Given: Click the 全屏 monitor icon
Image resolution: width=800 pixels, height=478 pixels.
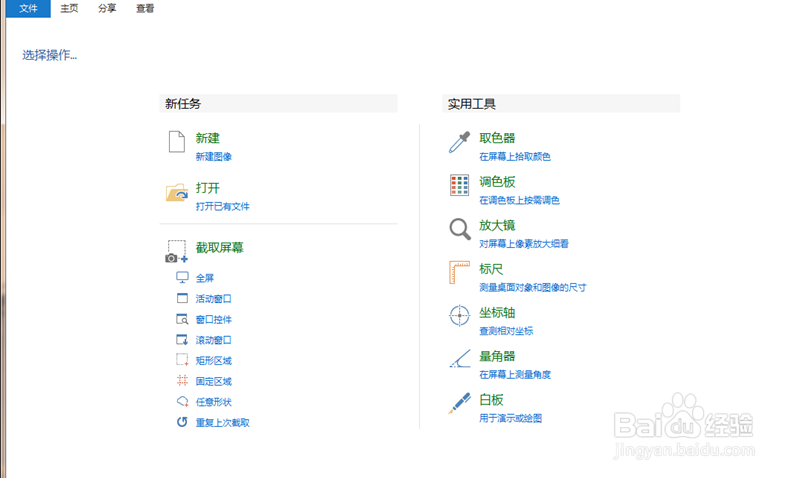Looking at the screenshot, I should coord(182,278).
